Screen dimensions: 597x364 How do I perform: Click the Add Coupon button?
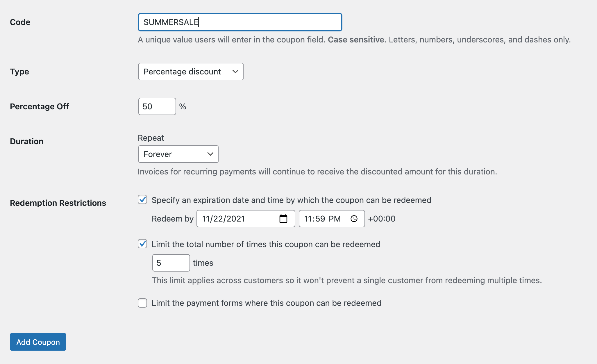pyautogui.click(x=38, y=342)
